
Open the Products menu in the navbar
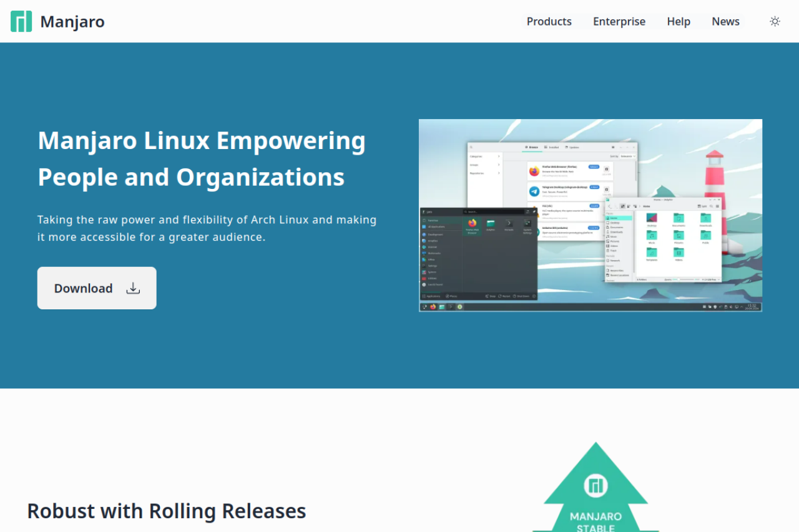pyautogui.click(x=549, y=21)
